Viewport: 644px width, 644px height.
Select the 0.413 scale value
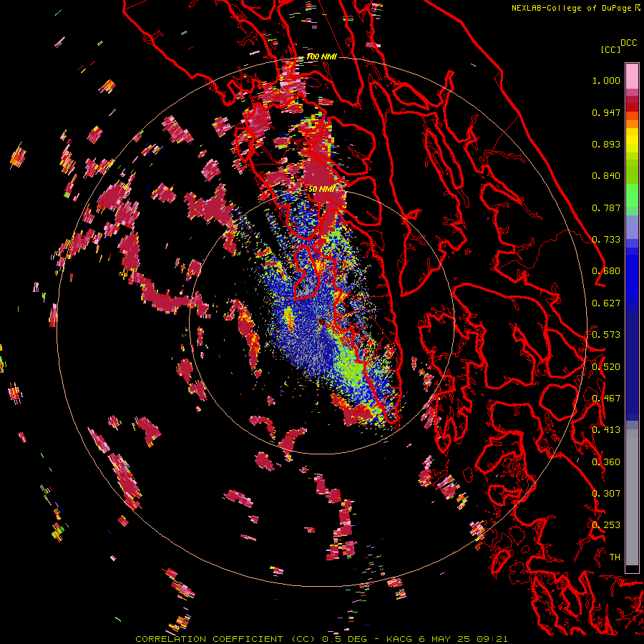(x=606, y=430)
